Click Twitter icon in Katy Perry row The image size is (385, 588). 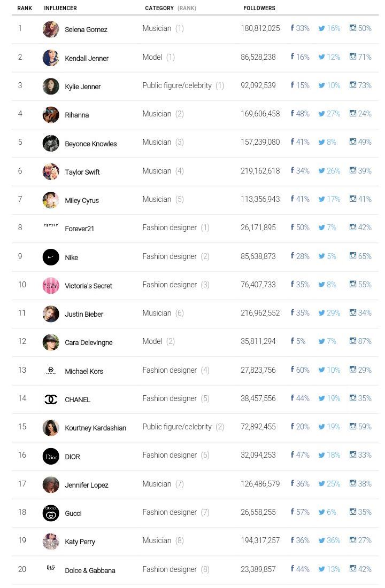pyautogui.click(x=322, y=540)
